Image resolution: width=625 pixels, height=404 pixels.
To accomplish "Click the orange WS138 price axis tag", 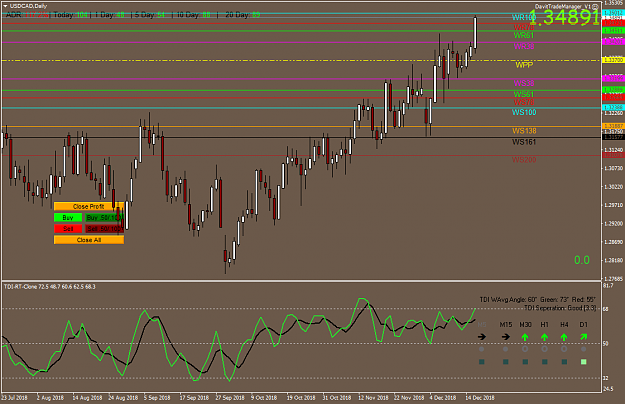I will (613, 126).
